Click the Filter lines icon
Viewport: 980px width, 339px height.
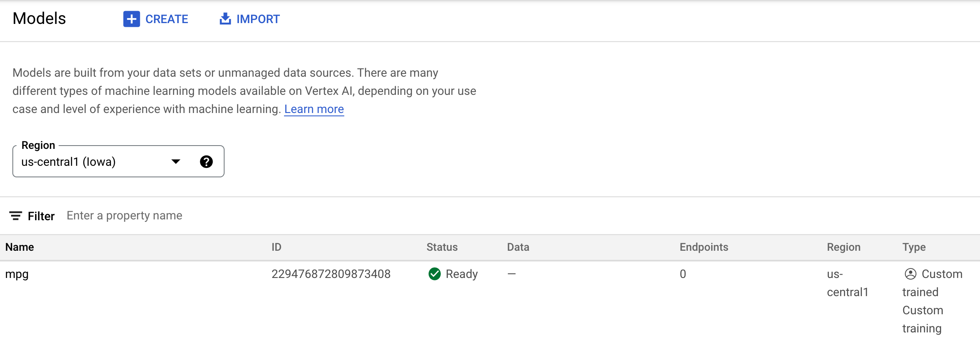click(x=16, y=216)
